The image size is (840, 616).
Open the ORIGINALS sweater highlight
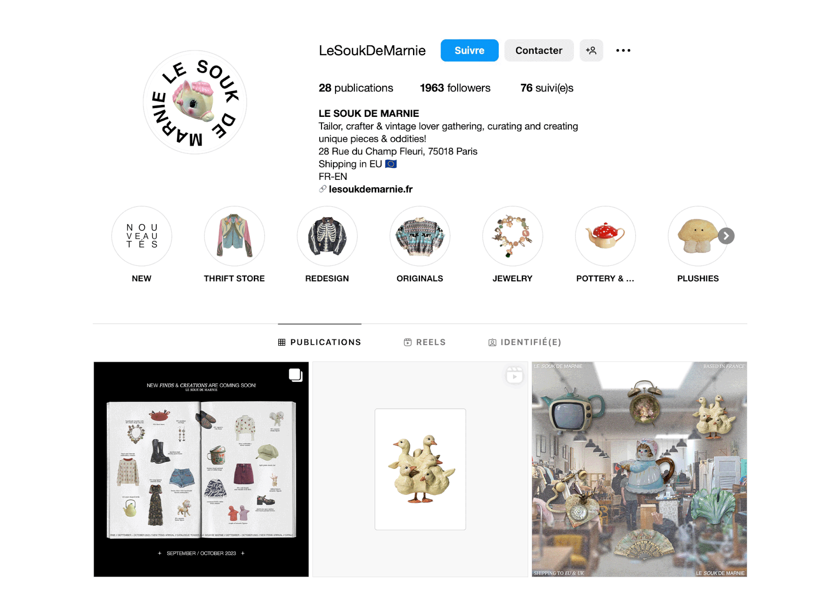click(420, 236)
